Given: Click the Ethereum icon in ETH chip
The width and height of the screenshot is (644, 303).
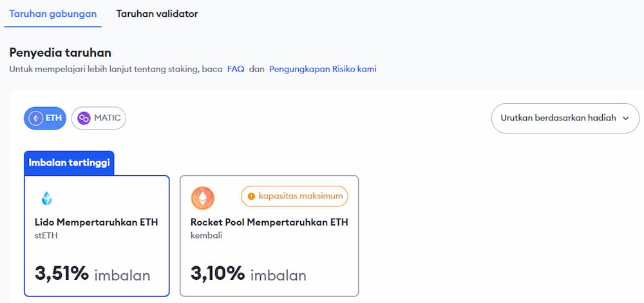Looking at the screenshot, I should 35,118.
